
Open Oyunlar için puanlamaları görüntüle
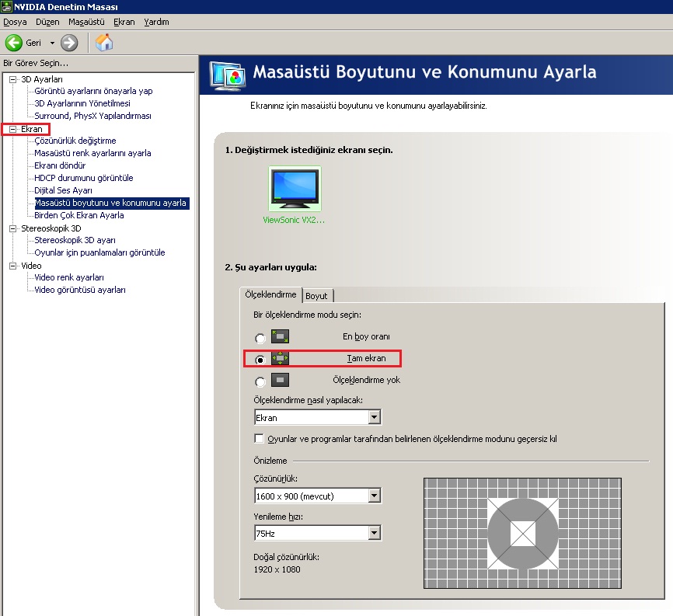99,252
